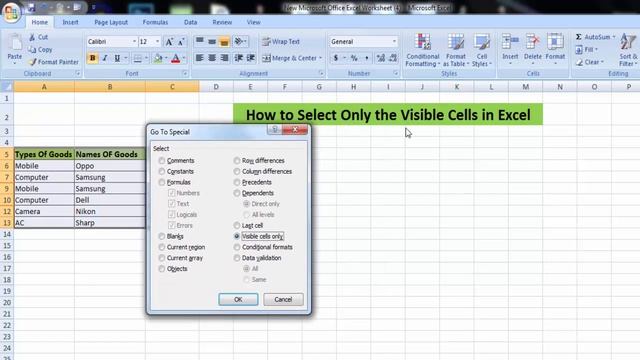
Task: Open Cell Styles gallery
Action: coord(482,51)
